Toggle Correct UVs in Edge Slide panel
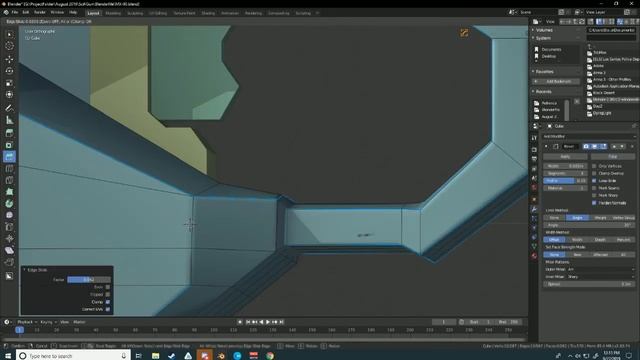Image resolution: width=640 pixels, height=360 pixels. click(x=108, y=309)
